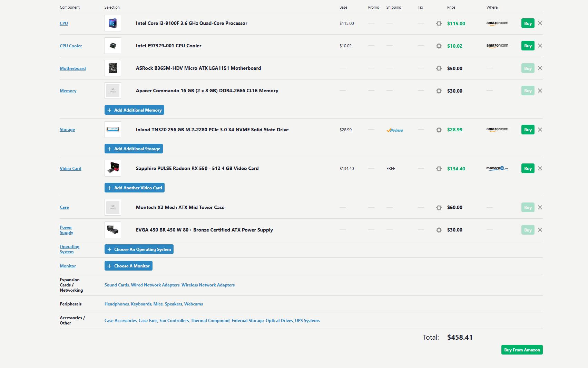Remove the Inland TN320 storage drive
Screen dimensions: 588x368
[540, 130]
